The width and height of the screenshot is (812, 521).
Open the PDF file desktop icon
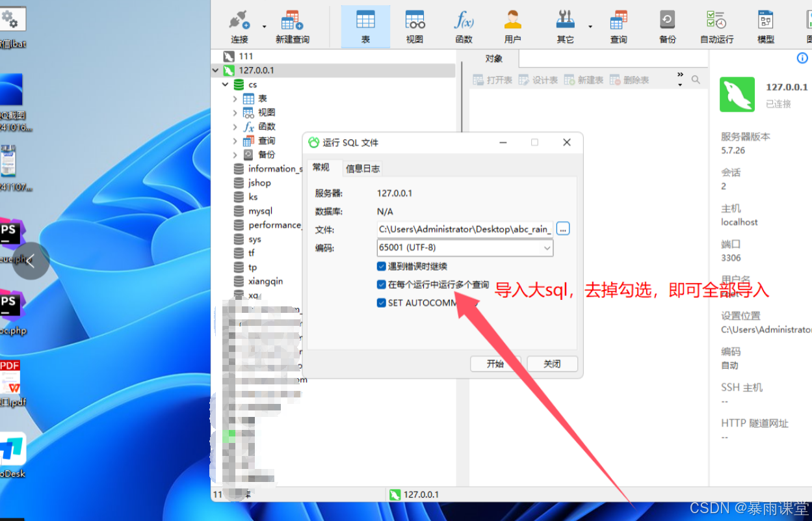[10, 384]
